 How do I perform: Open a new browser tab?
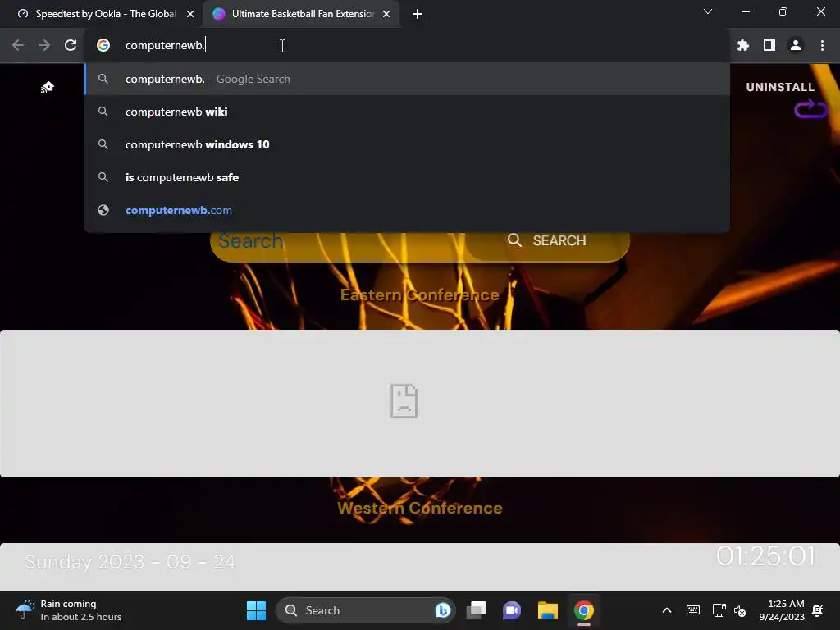click(x=418, y=15)
